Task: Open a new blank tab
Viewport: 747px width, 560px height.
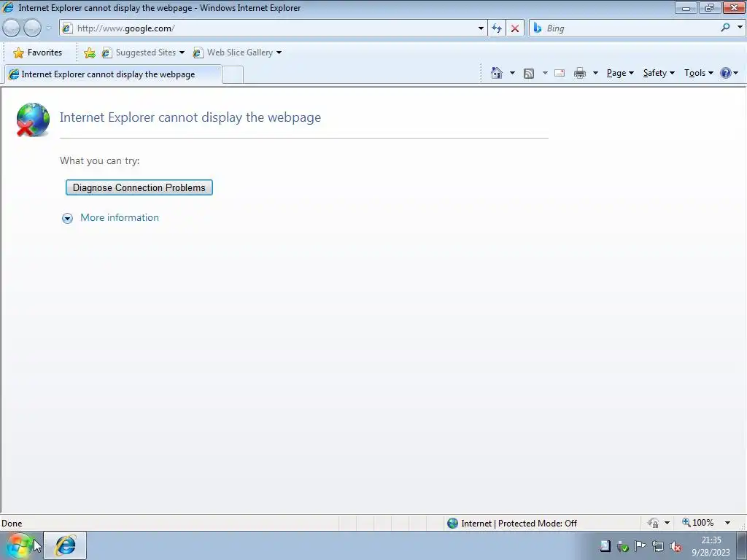Action: point(233,75)
